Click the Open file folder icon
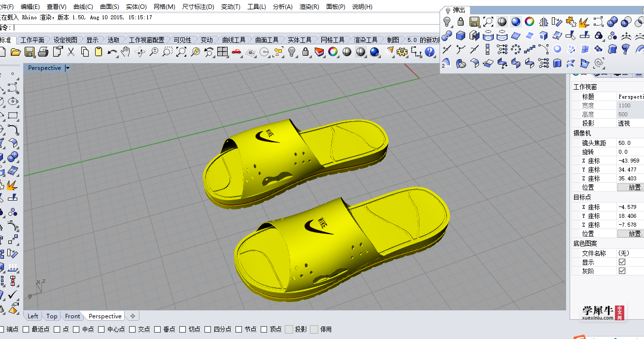The width and height of the screenshot is (644, 339). click(15, 52)
